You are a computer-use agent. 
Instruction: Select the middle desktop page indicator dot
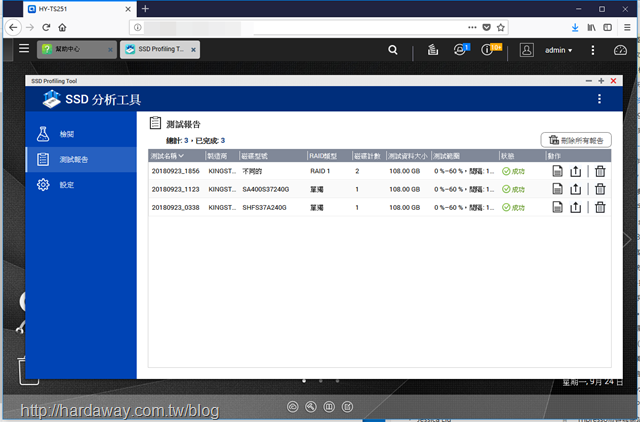(x=320, y=381)
